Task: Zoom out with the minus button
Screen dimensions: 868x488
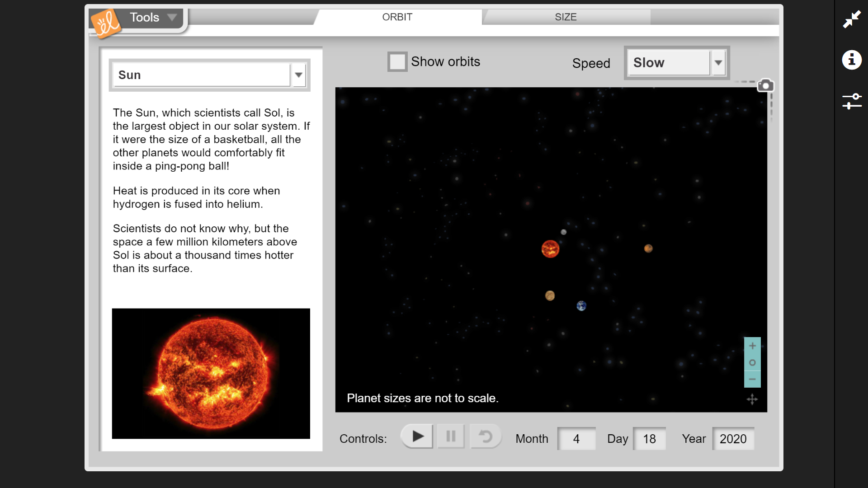Action: [x=752, y=379]
